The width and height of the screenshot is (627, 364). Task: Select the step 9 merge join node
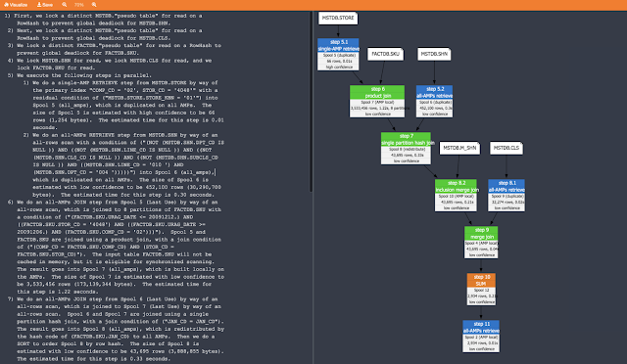481,242
